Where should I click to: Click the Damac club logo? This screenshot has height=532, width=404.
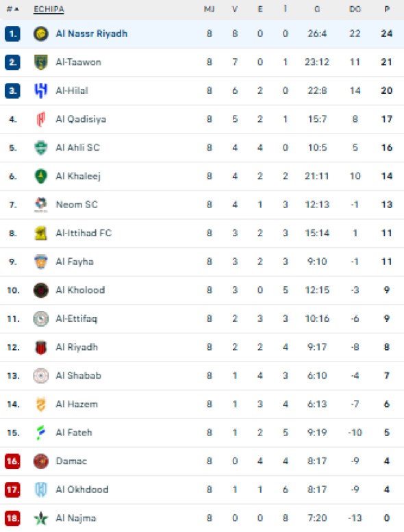(40, 461)
